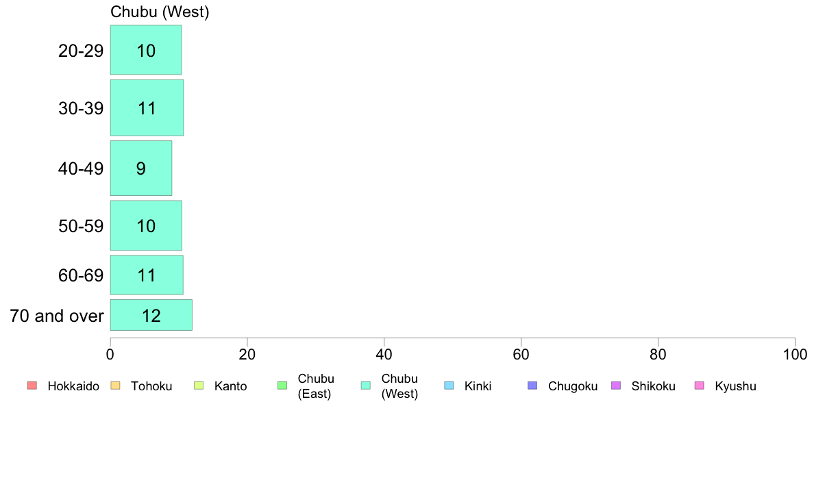Click the 20-29 bar showing 10
814x504 pixels.
point(146,50)
